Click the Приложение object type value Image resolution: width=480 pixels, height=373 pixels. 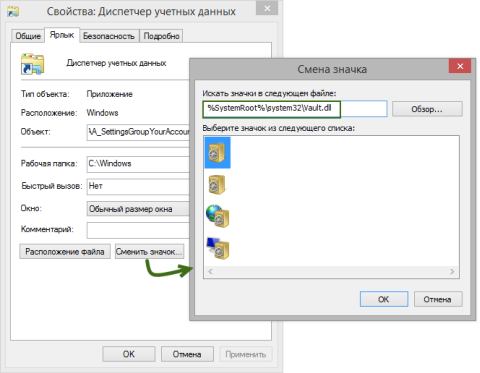tap(109, 94)
